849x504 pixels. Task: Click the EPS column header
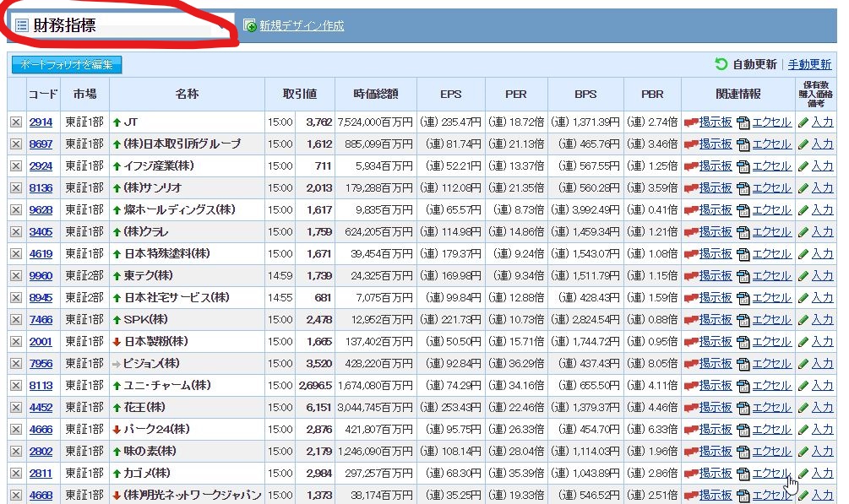click(450, 95)
